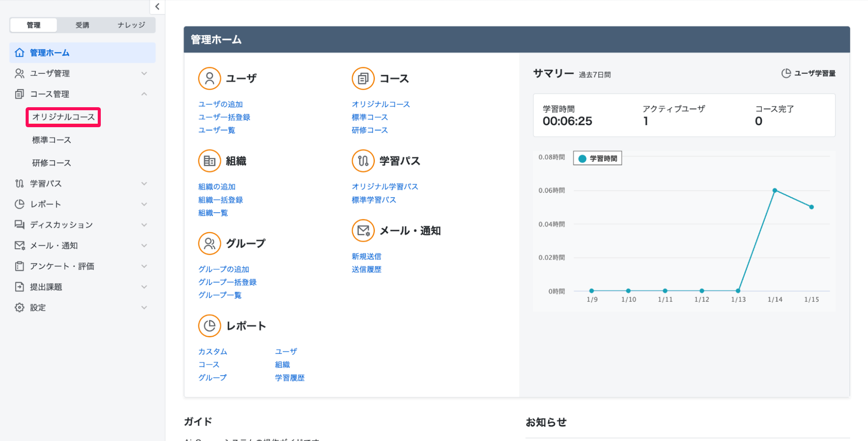Open the グループの追加 link
Screen dimensions: 868x441
coord(224,269)
